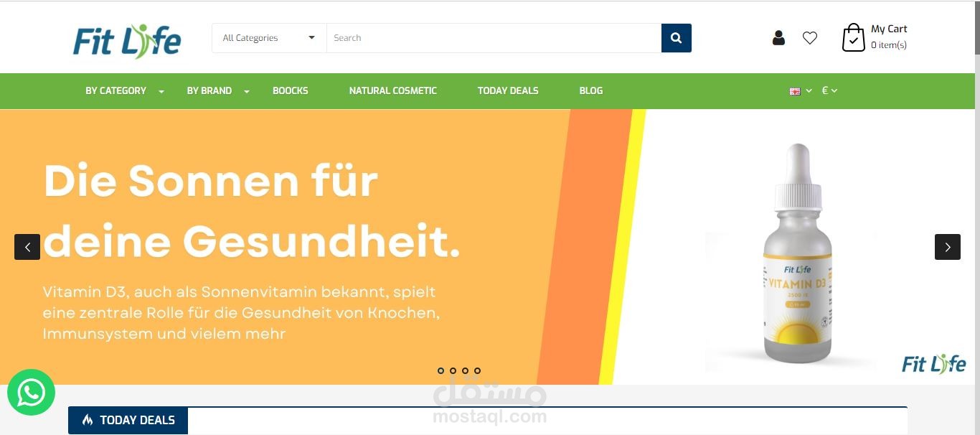Select the second banner slide dot
The height and width of the screenshot is (435, 980).
tap(453, 371)
